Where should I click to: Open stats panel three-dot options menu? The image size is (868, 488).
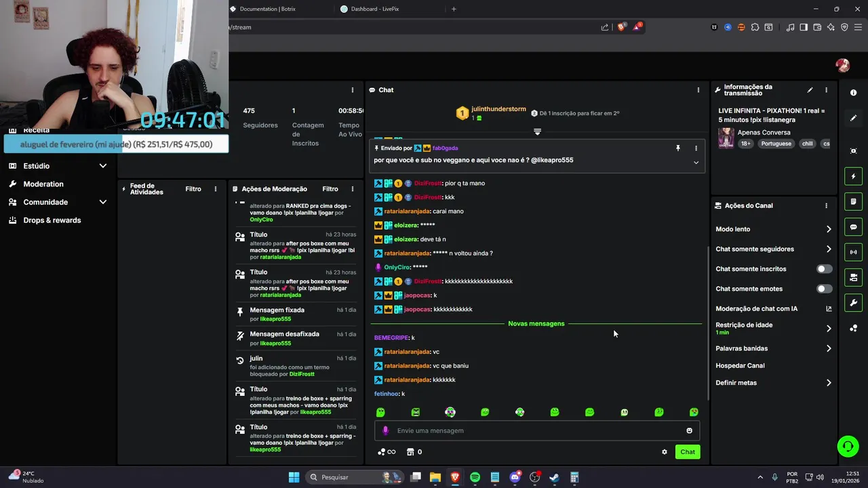352,90
